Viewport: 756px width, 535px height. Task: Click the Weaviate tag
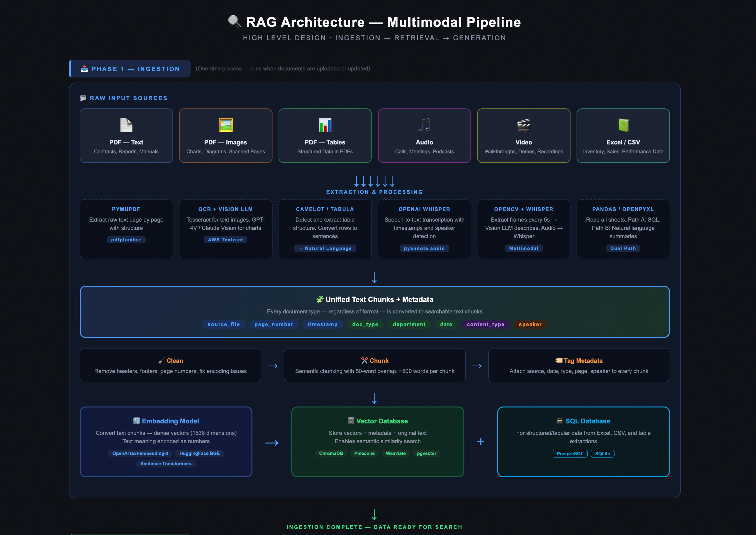(x=396, y=453)
